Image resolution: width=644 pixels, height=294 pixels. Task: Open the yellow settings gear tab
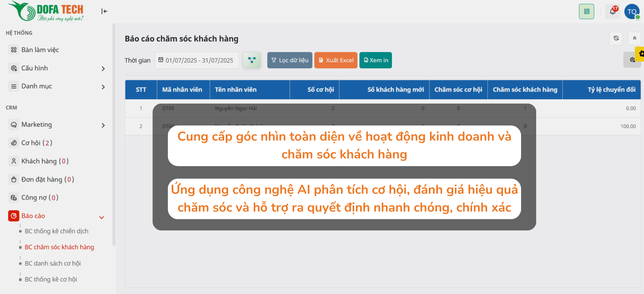640,54
